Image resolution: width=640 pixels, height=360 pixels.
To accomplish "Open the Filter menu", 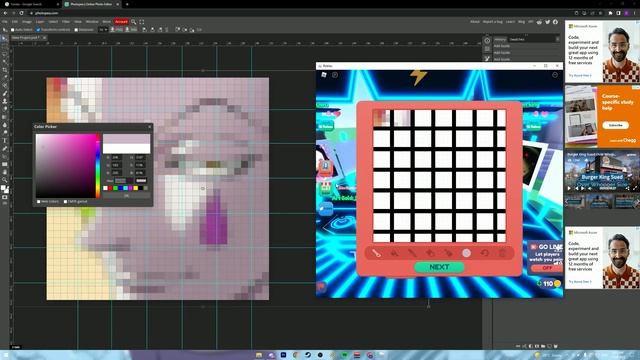I will click(66, 22).
